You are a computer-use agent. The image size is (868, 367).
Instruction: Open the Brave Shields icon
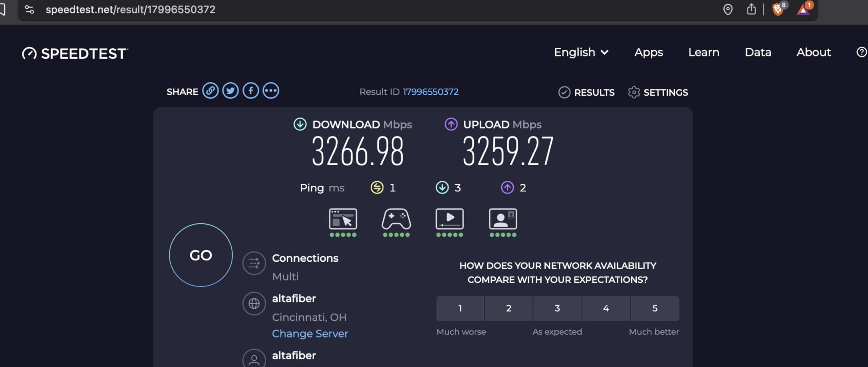[x=778, y=9]
